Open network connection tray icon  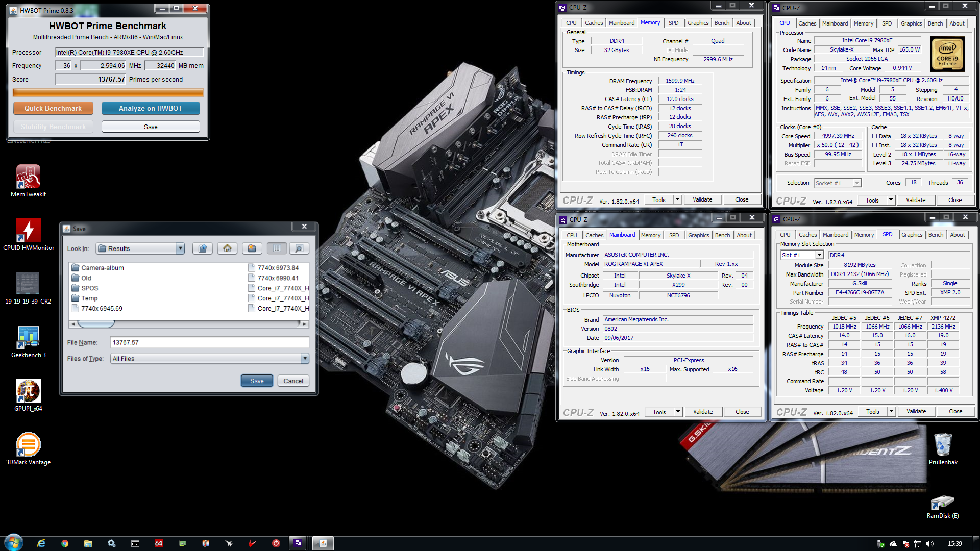click(918, 544)
